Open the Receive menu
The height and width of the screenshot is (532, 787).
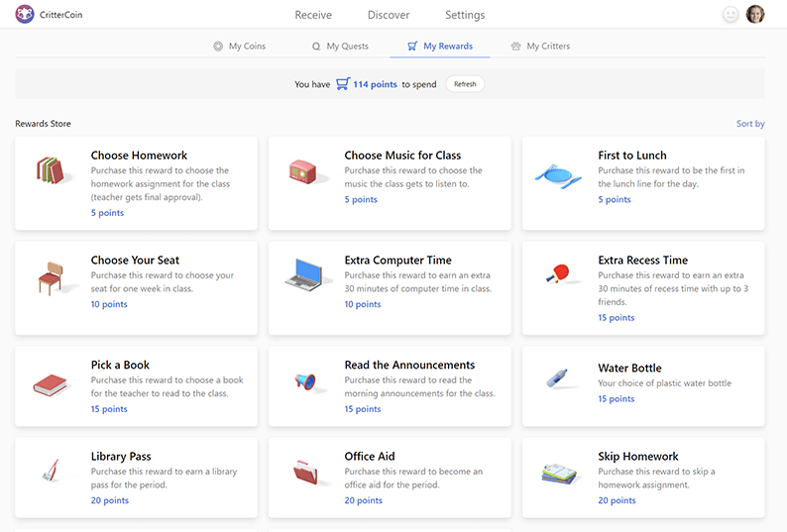(313, 15)
